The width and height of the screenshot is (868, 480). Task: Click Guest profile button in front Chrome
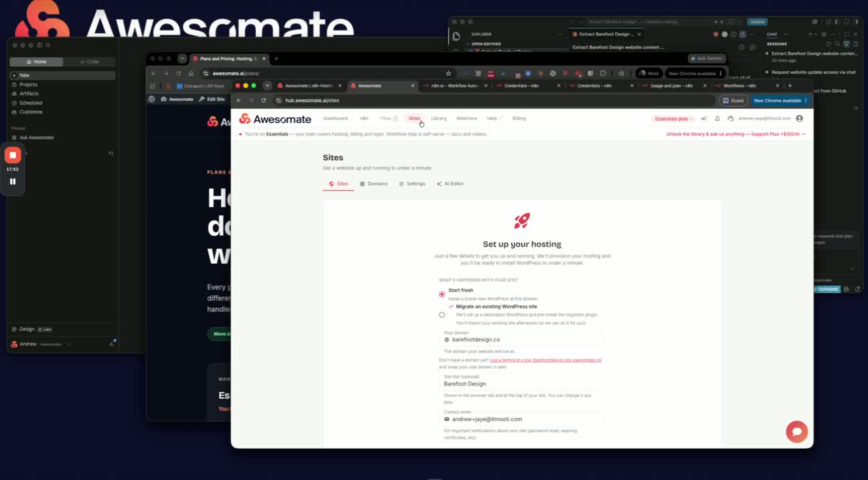coord(733,101)
